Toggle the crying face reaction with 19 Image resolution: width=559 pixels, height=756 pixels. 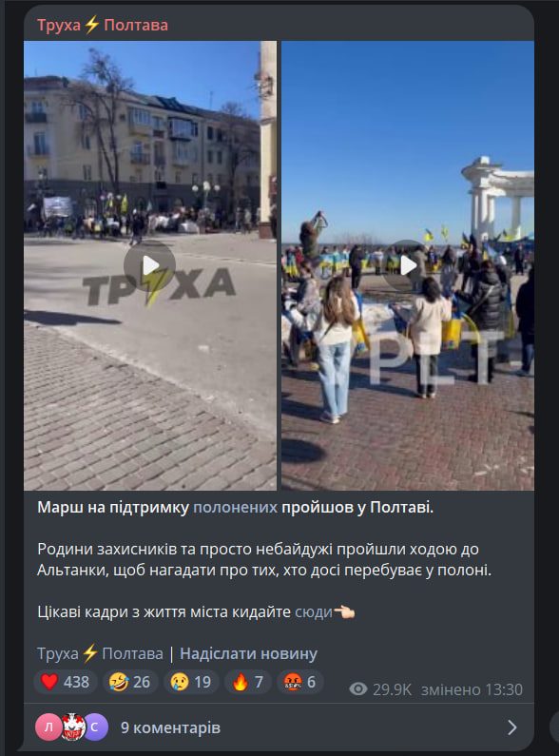coord(191,682)
